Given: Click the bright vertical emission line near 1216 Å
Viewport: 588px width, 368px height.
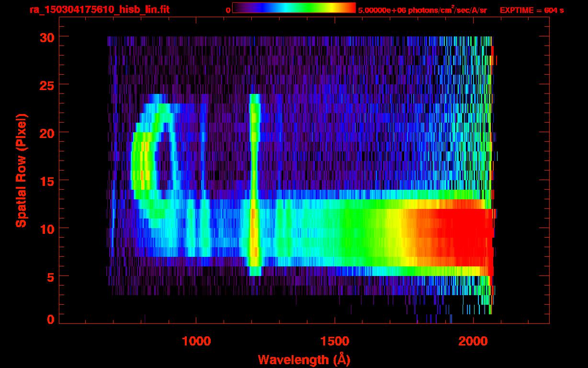Looking at the screenshot, I should tap(255, 184).
